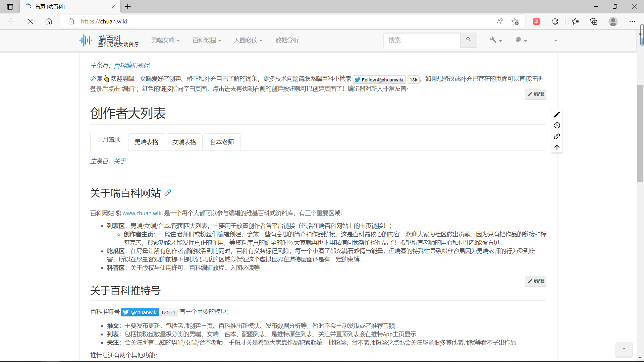The image size is (644, 362).
Task: Open the palette theme menu
Action: click(521, 40)
